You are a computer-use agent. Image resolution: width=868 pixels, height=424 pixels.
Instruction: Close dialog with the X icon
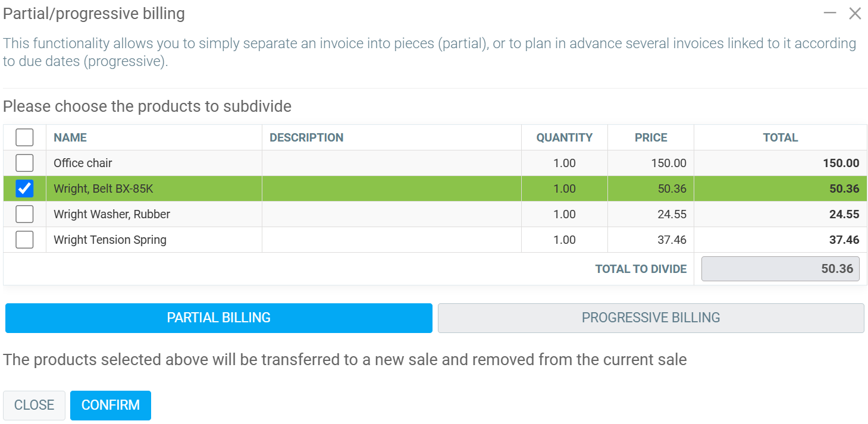(x=855, y=13)
